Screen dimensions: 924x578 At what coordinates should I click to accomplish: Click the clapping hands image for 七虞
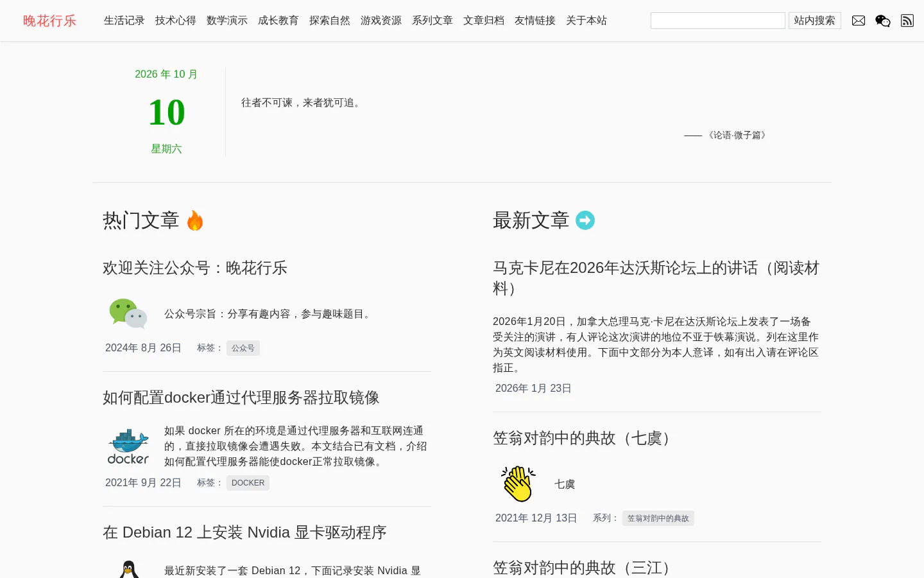[x=518, y=484]
